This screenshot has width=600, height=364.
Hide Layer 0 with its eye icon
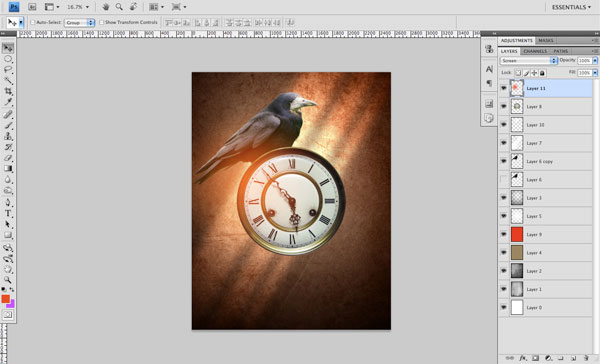tap(504, 307)
